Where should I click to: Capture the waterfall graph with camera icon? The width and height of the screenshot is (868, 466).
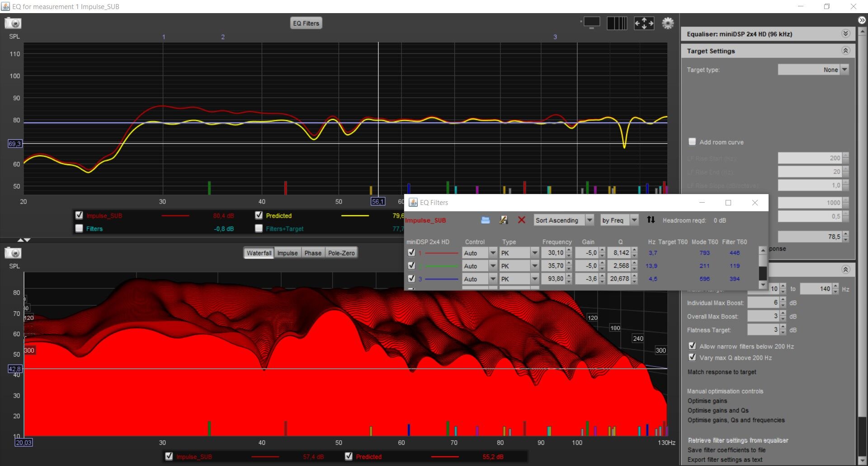(13, 253)
